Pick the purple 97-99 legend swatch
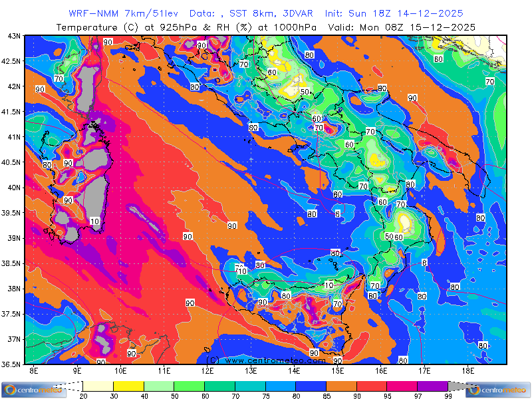 pyautogui.click(x=432, y=386)
